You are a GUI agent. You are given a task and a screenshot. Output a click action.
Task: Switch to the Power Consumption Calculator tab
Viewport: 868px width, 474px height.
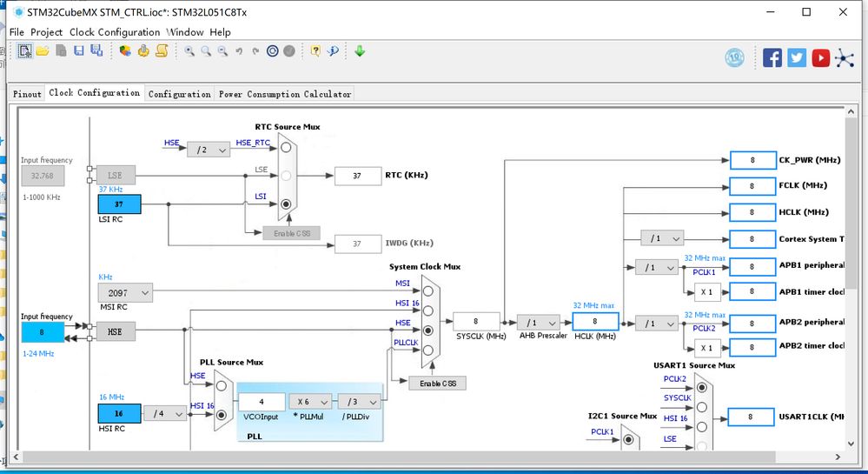click(x=285, y=94)
